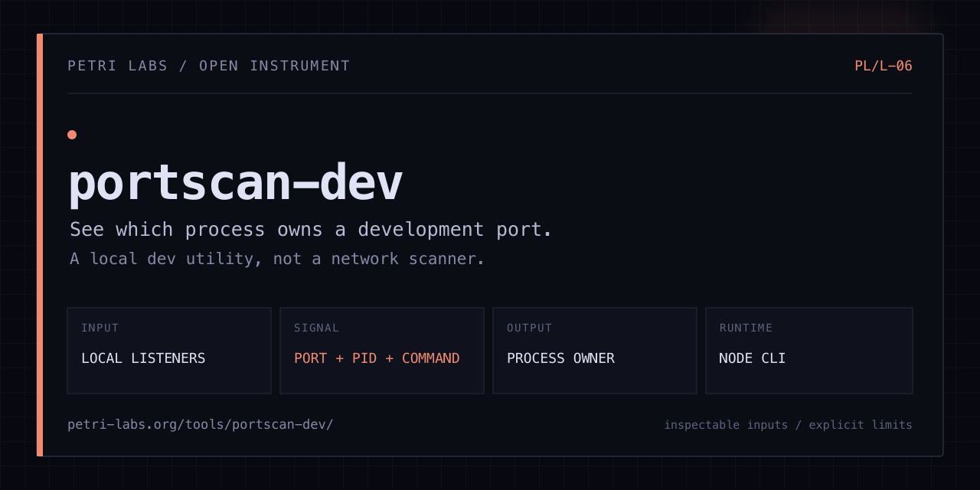Click 'inspectable inputs / explicit limits' footer text
Image resolution: width=980 pixels, height=490 pixels.
click(x=788, y=425)
